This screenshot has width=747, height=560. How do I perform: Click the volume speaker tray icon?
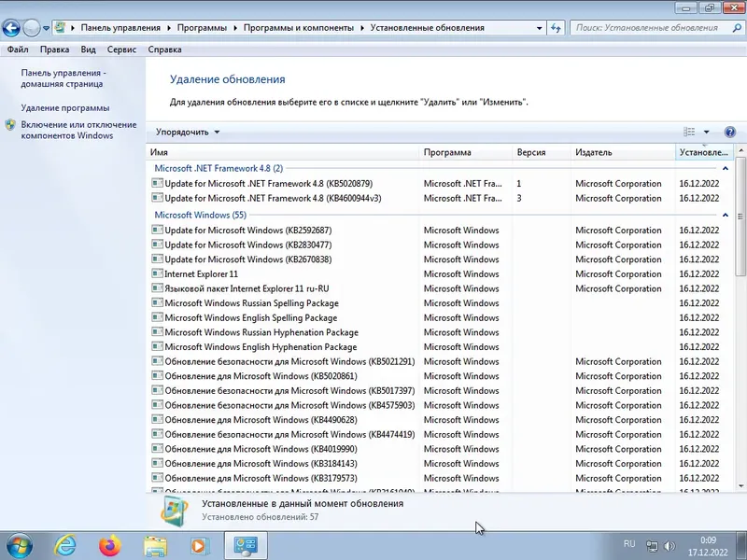tap(669, 546)
